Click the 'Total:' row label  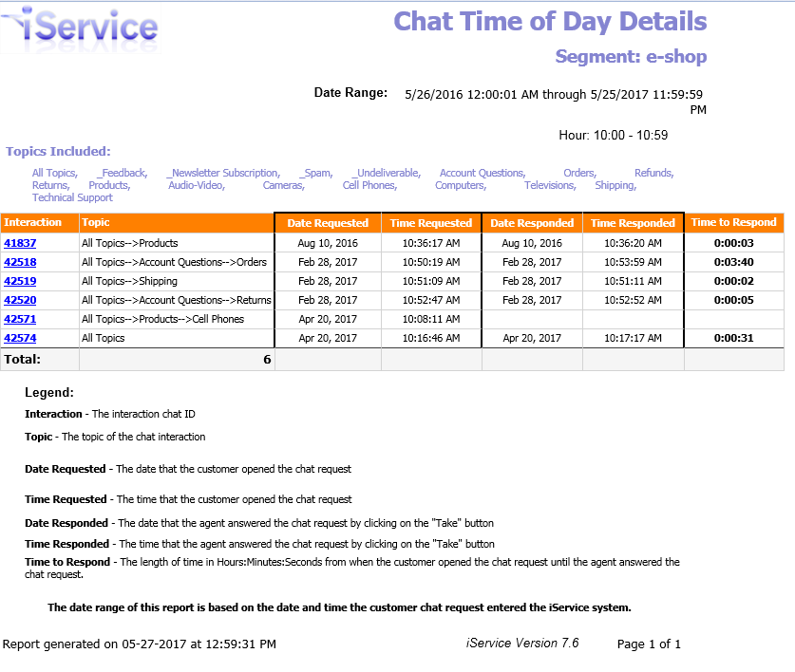[x=22, y=360]
